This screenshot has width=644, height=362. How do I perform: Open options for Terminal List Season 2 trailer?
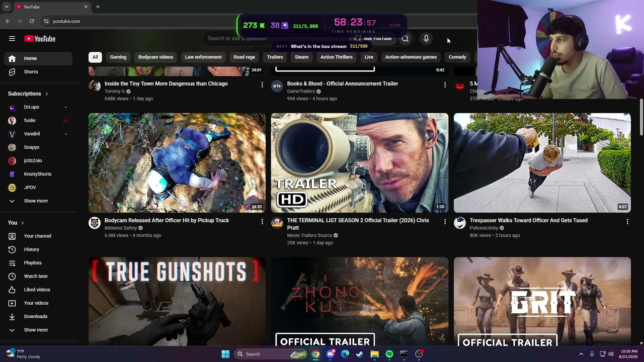(445, 222)
